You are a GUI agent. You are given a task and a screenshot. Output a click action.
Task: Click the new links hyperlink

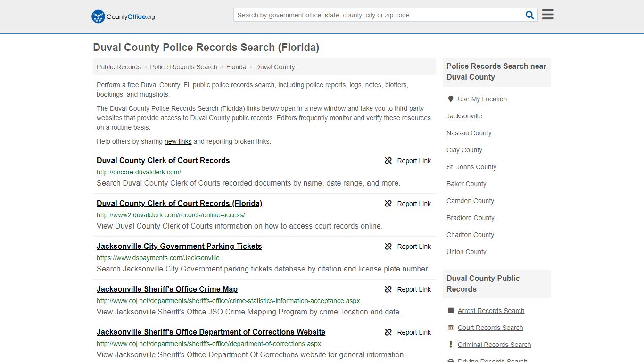click(178, 141)
